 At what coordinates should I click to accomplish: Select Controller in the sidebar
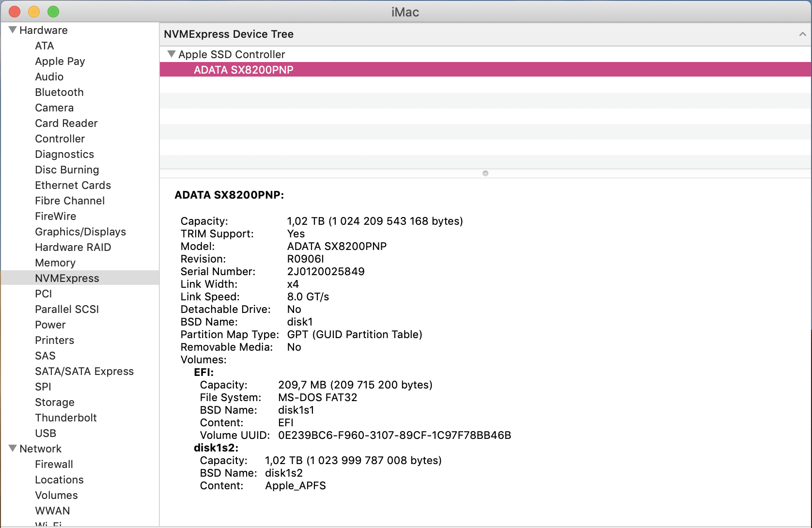(60, 139)
